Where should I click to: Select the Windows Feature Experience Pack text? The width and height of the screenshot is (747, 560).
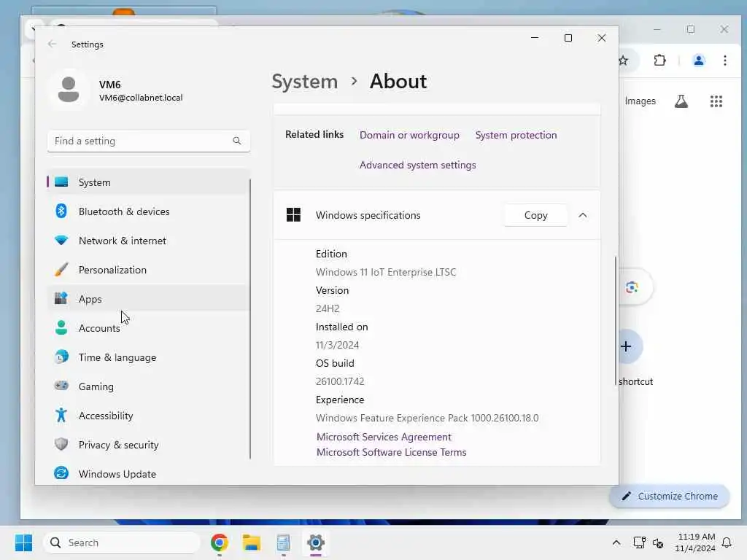pos(427,418)
